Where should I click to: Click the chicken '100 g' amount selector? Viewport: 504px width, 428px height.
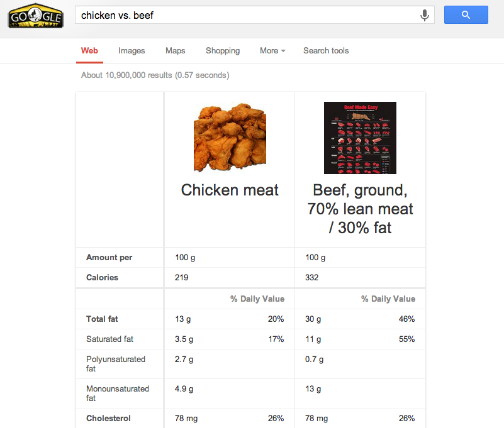tap(185, 258)
